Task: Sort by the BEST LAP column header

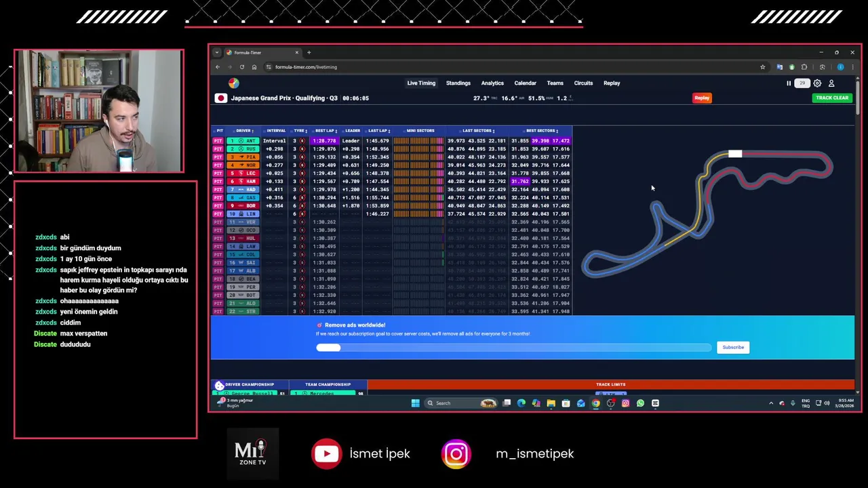Action: click(x=325, y=131)
